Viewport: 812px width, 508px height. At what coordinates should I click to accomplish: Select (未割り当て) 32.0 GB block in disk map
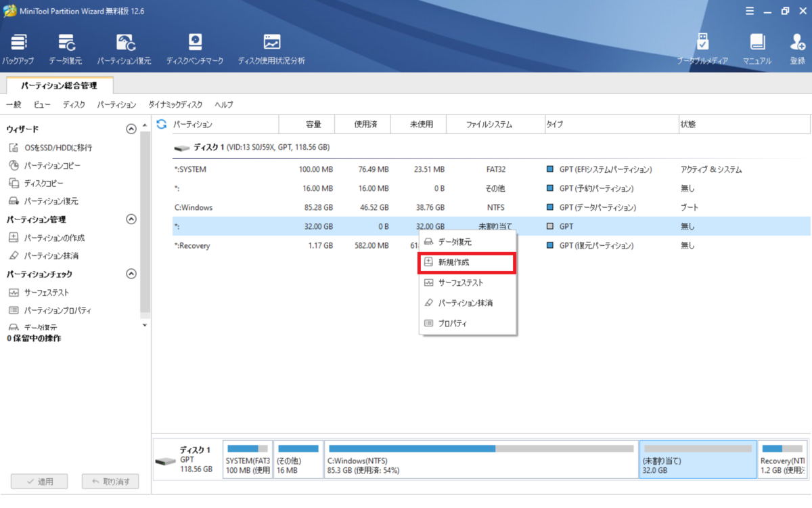tap(698, 459)
